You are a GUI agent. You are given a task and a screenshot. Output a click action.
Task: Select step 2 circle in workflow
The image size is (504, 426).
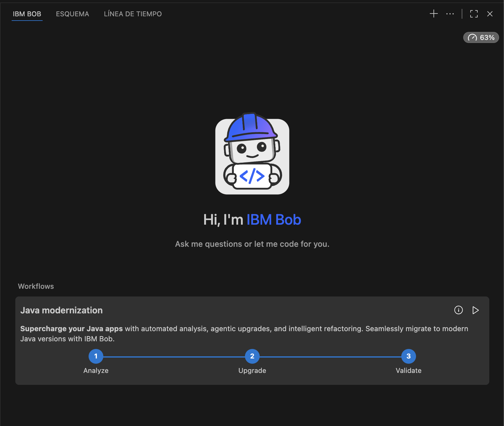[252, 356]
